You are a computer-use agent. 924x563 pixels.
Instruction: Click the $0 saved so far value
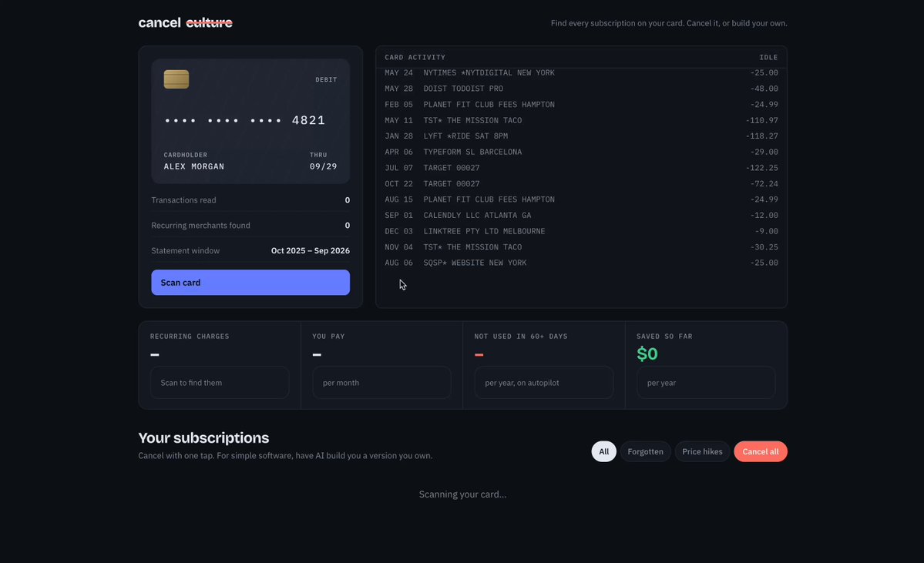647,354
